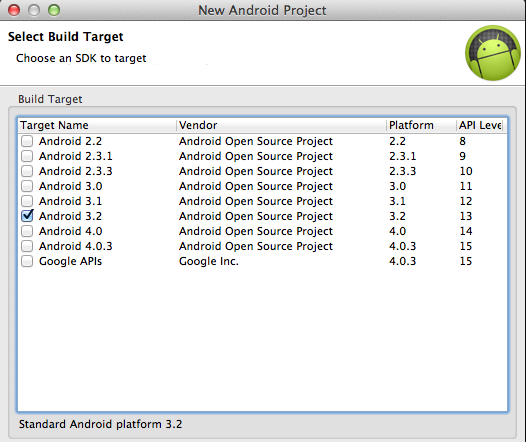
Task: Click the 'Select Build Target' heading
Action: coord(66,37)
